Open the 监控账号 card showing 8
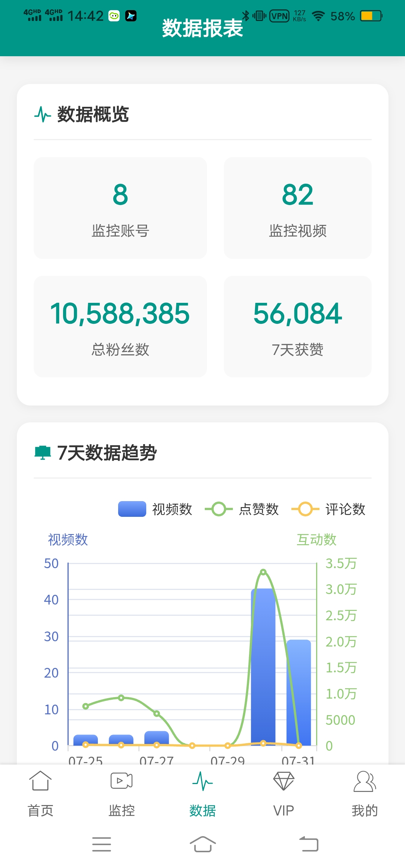Screen dimensions: 405x868 coord(120,208)
